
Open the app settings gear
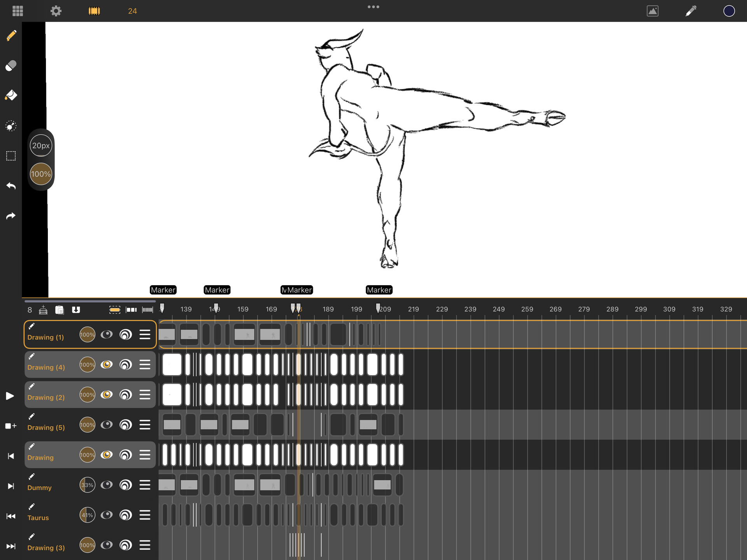coord(56,11)
